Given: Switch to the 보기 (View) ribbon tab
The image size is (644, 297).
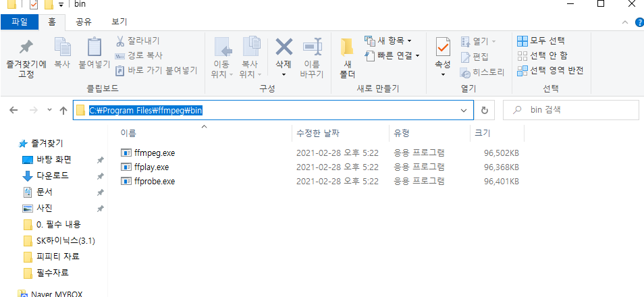Looking at the screenshot, I should [x=119, y=22].
